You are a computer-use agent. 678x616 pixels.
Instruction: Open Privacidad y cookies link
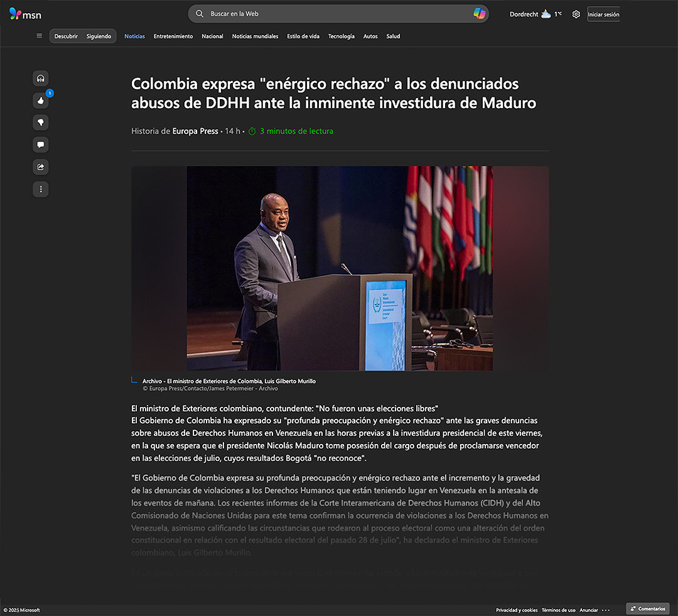click(517, 610)
